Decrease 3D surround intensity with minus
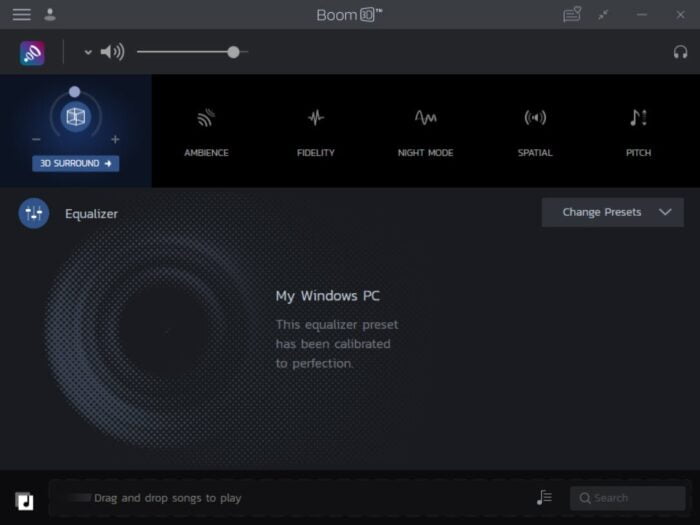Screen dimensions: 700x525 pos(37,140)
